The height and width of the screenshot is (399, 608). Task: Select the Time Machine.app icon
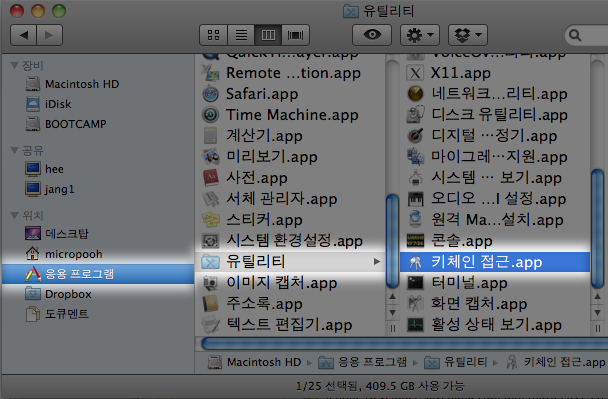point(211,115)
